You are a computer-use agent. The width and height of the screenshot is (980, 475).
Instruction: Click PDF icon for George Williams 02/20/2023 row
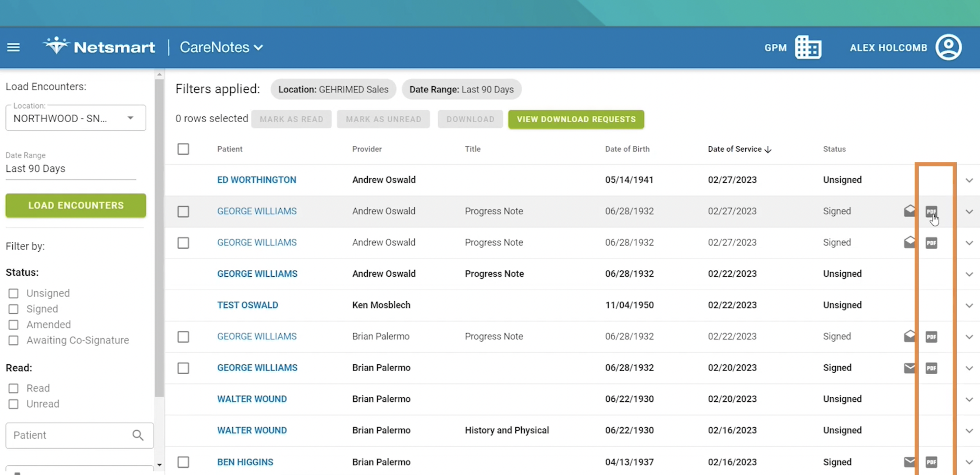pyautogui.click(x=931, y=368)
